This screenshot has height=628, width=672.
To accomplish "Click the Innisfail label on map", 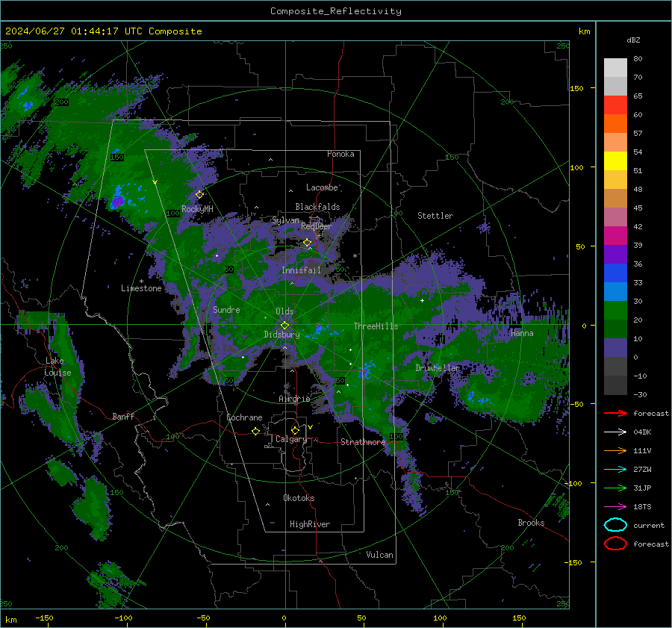I will [301, 270].
